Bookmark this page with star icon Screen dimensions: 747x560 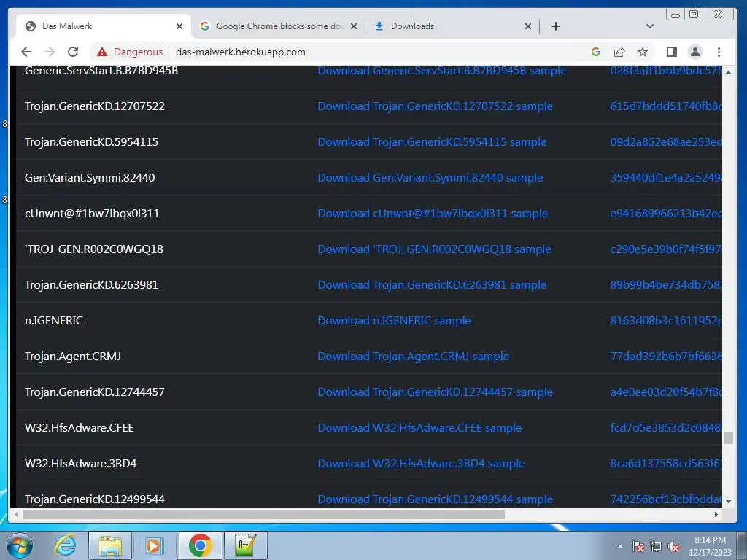(643, 52)
